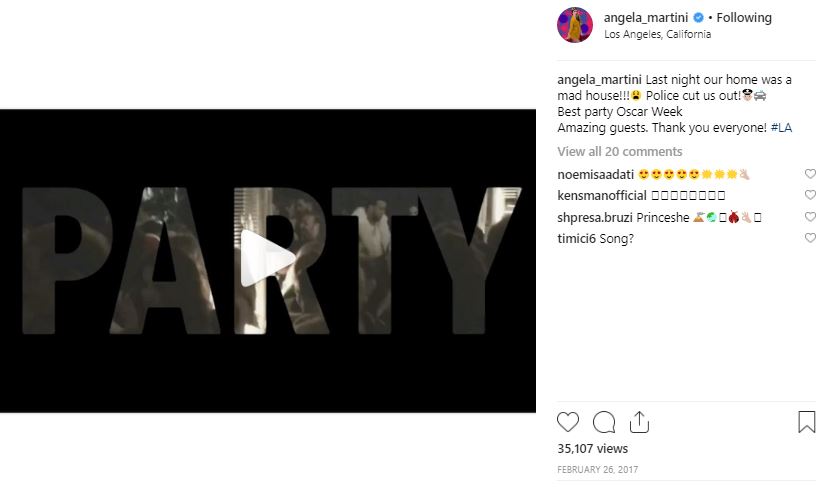This screenshot has width=831, height=493.
Task: Open timici6's profile
Action: tap(577, 239)
